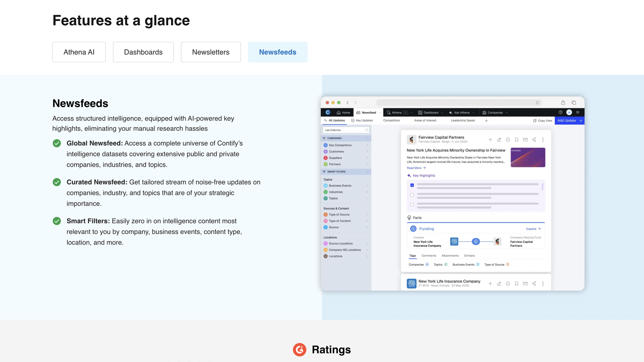Switch to the Similars tab
Screen dimensions: 644x362
tap(469, 256)
